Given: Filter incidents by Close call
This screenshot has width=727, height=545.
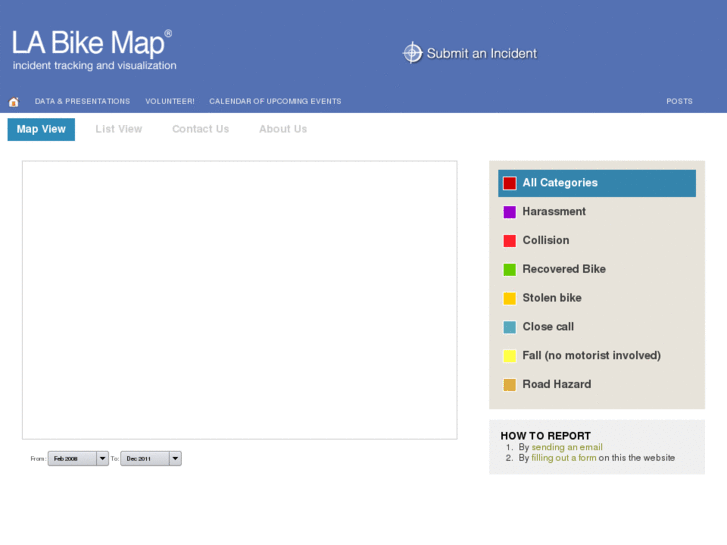Looking at the screenshot, I should pos(597,327).
